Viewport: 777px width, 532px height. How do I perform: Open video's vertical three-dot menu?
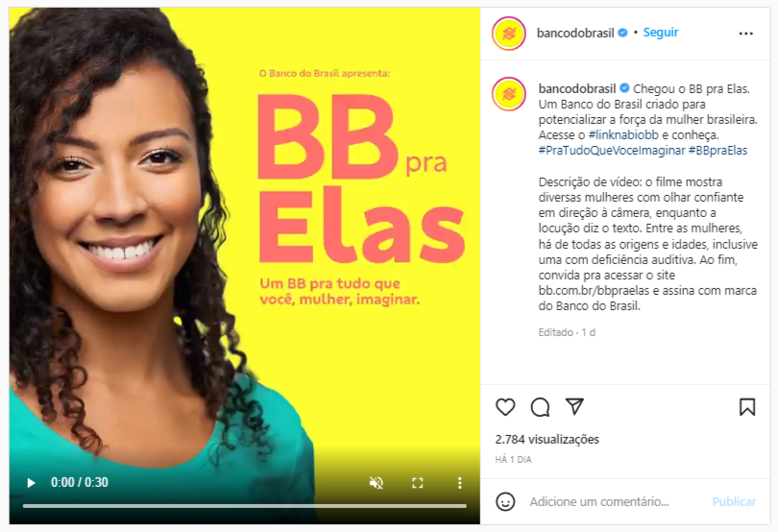point(459,483)
